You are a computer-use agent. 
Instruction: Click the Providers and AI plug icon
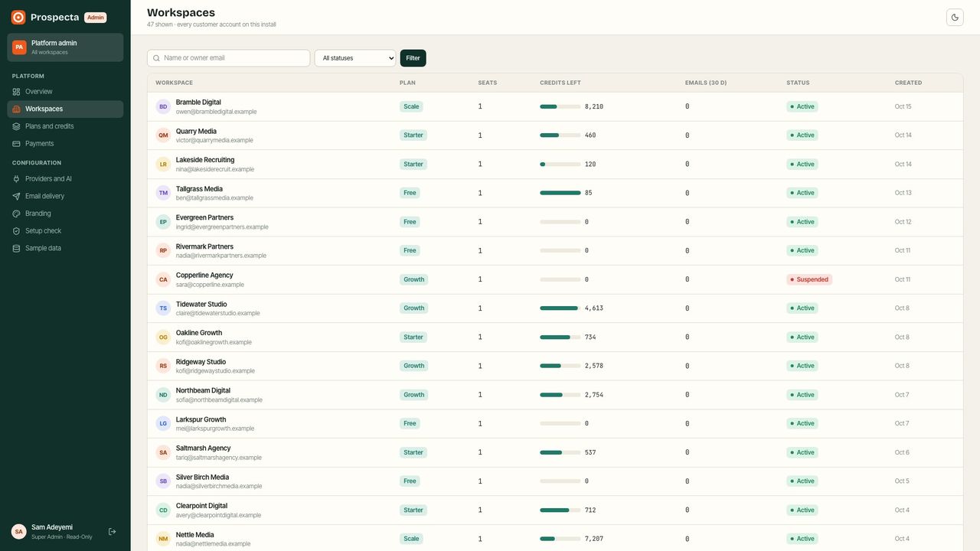pyautogui.click(x=17, y=179)
